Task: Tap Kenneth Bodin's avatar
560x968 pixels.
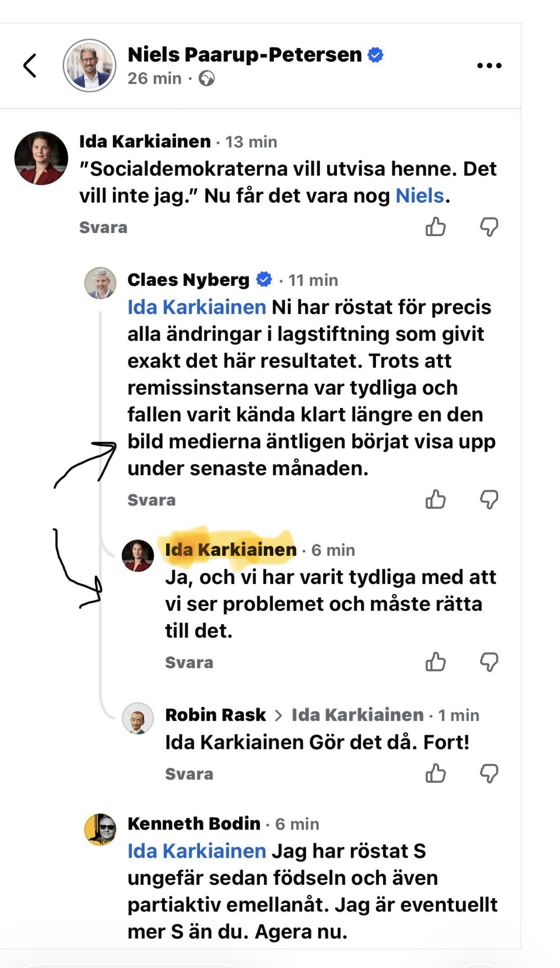Action: point(100,829)
